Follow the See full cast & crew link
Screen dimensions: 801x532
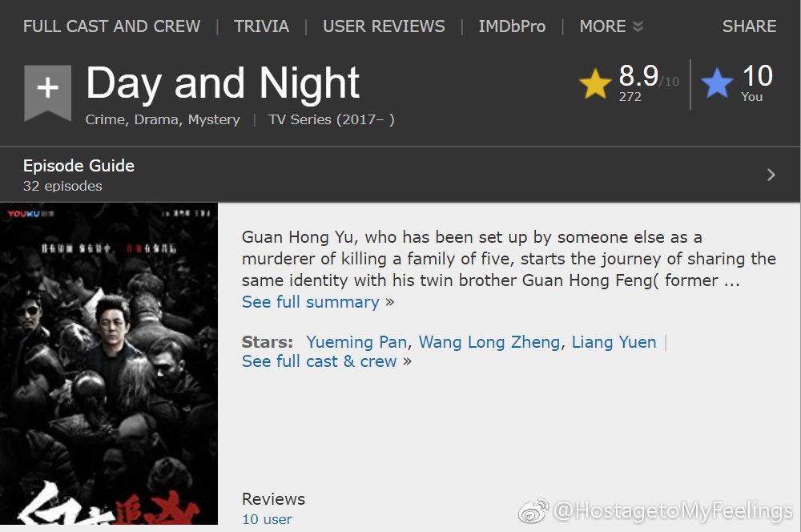point(320,361)
